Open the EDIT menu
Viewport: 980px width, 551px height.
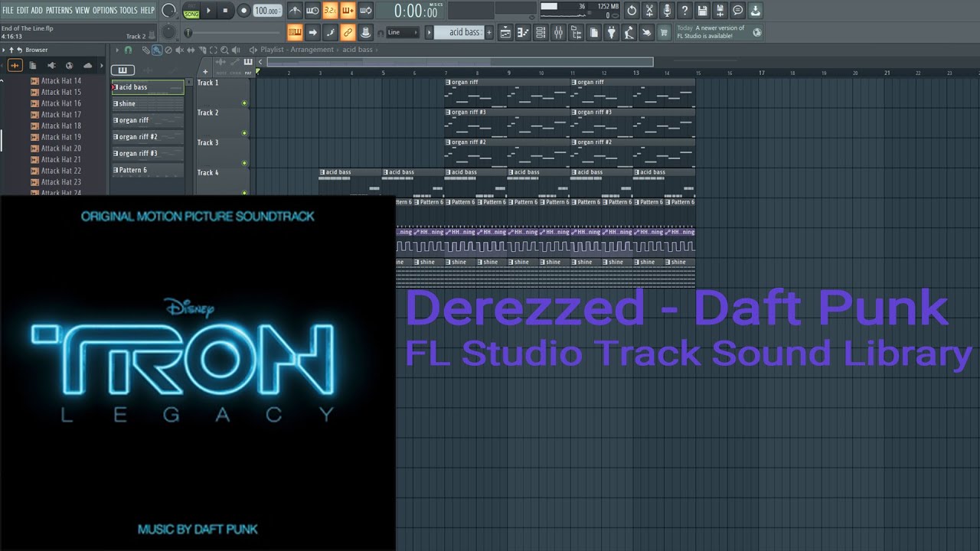[x=23, y=10]
